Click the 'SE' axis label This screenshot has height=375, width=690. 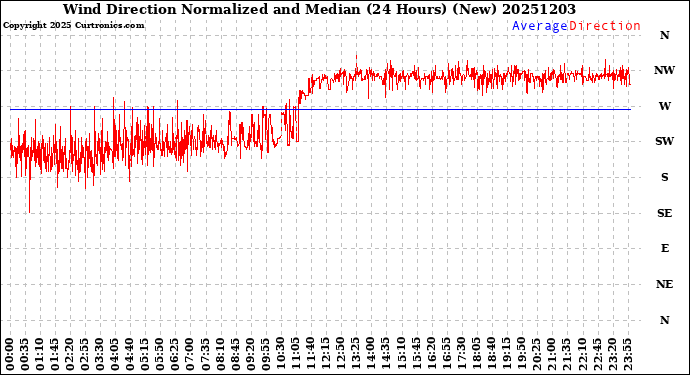point(664,213)
